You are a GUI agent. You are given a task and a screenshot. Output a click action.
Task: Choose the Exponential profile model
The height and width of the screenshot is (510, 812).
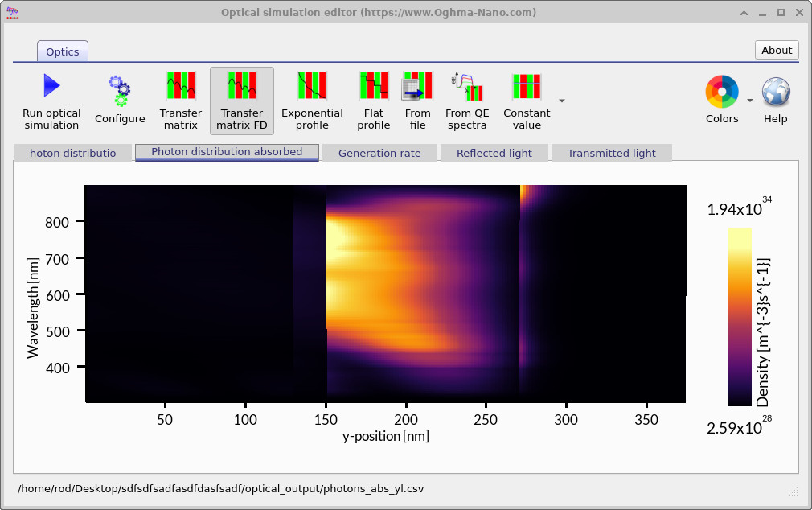click(312, 86)
